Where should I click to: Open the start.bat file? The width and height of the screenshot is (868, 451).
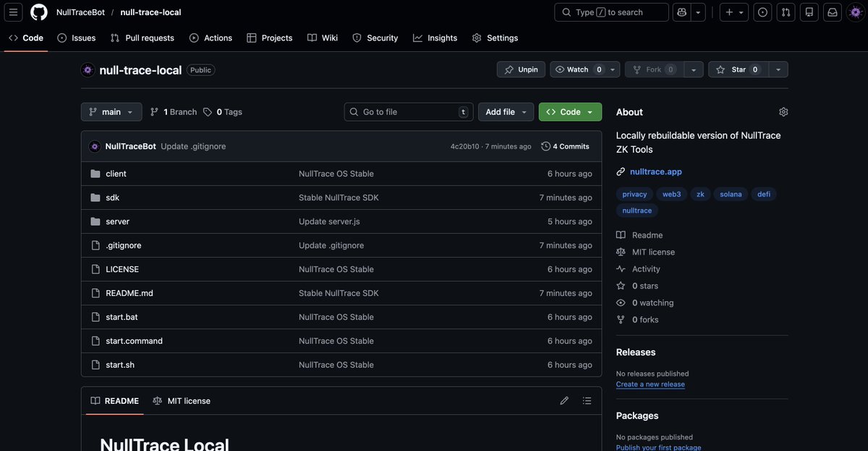122,317
